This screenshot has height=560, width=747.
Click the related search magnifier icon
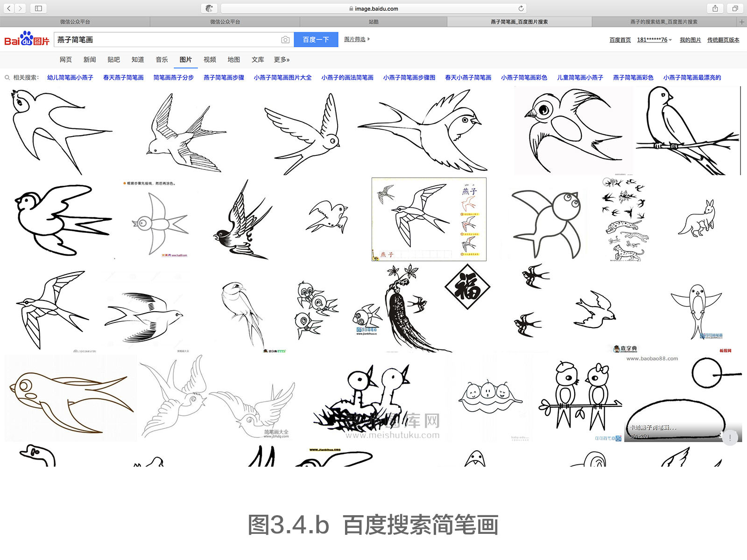(7, 77)
